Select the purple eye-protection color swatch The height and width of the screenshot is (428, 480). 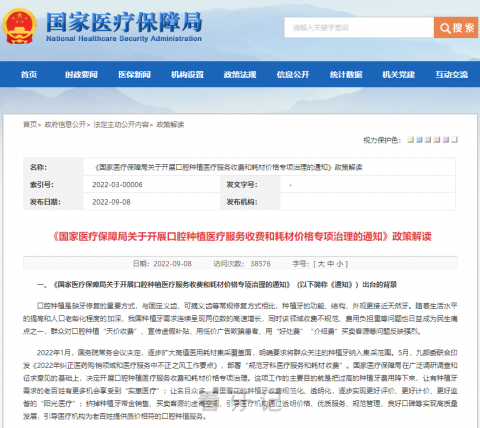pyautogui.click(x=446, y=140)
